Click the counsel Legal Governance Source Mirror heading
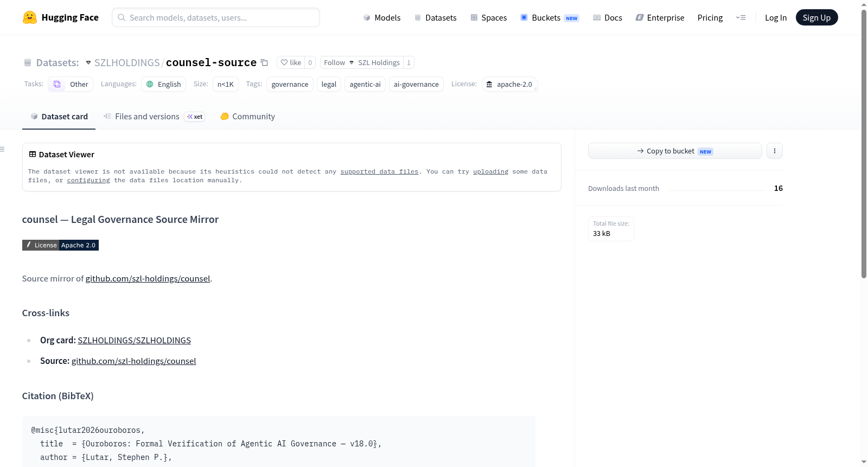Viewport: 868px width, 467px height. coord(120,220)
